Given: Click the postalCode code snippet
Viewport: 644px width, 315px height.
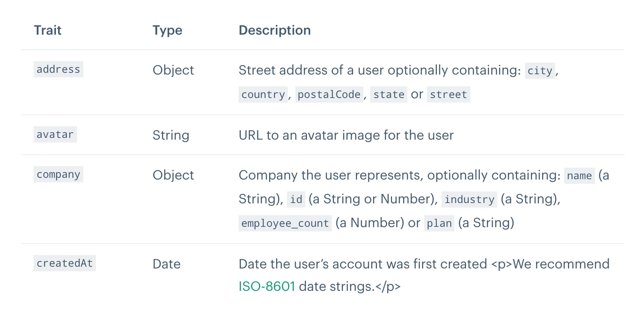Looking at the screenshot, I should coord(329,94).
